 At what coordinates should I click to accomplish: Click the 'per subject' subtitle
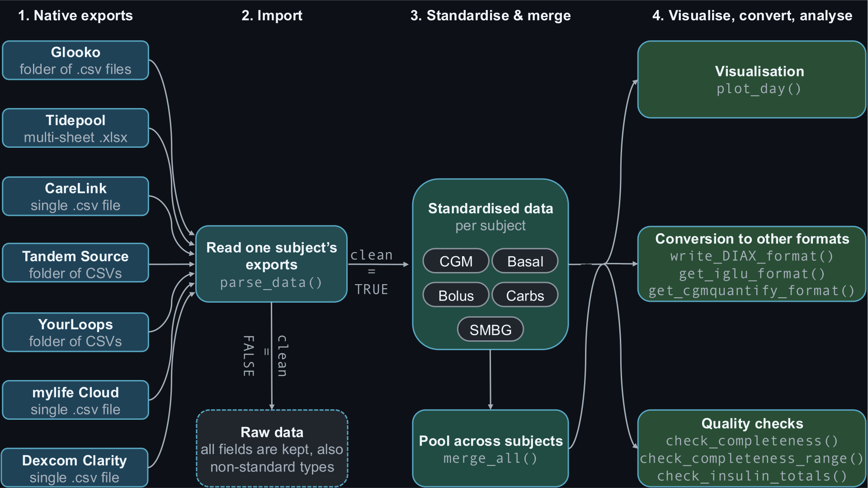[x=491, y=226]
